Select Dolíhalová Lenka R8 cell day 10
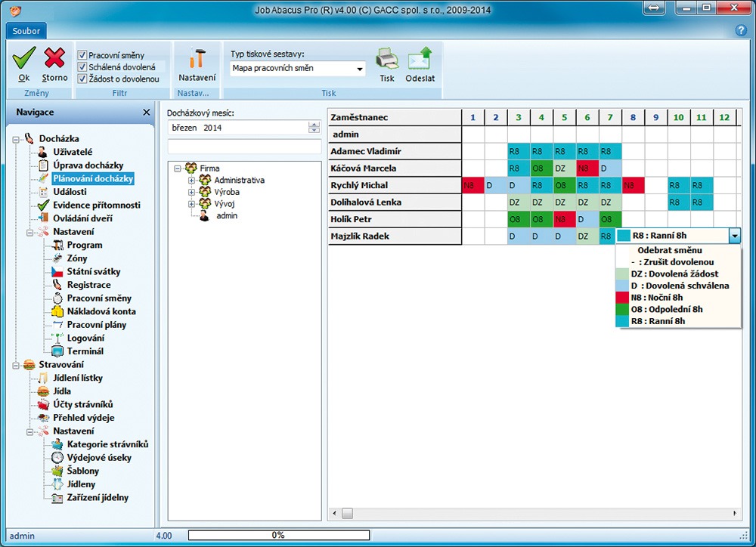This screenshot has height=547, width=756. [x=678, y=202]
